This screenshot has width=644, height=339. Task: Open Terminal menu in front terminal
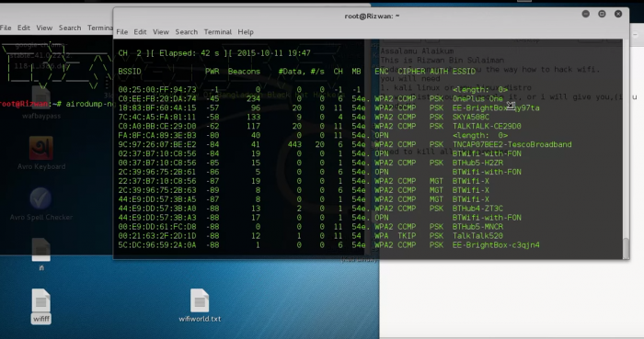pos(218,32)
